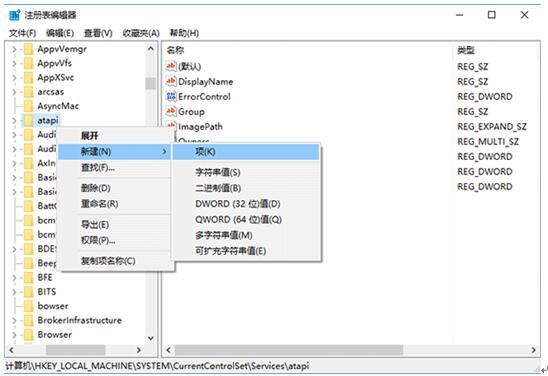Open the 文件(F) menu
The image size is (548, 376).
click(22, 33)
